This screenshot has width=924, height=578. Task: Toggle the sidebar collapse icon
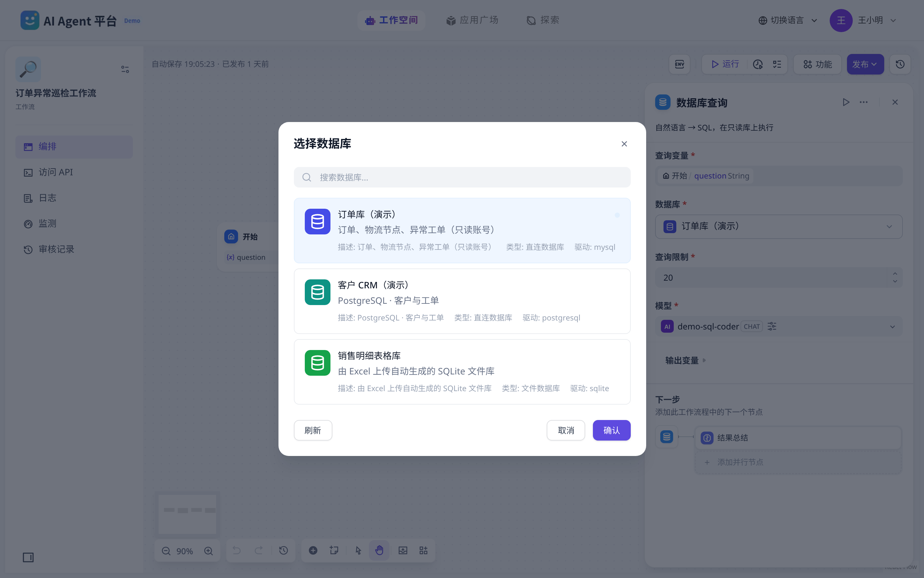coord(28,557)
